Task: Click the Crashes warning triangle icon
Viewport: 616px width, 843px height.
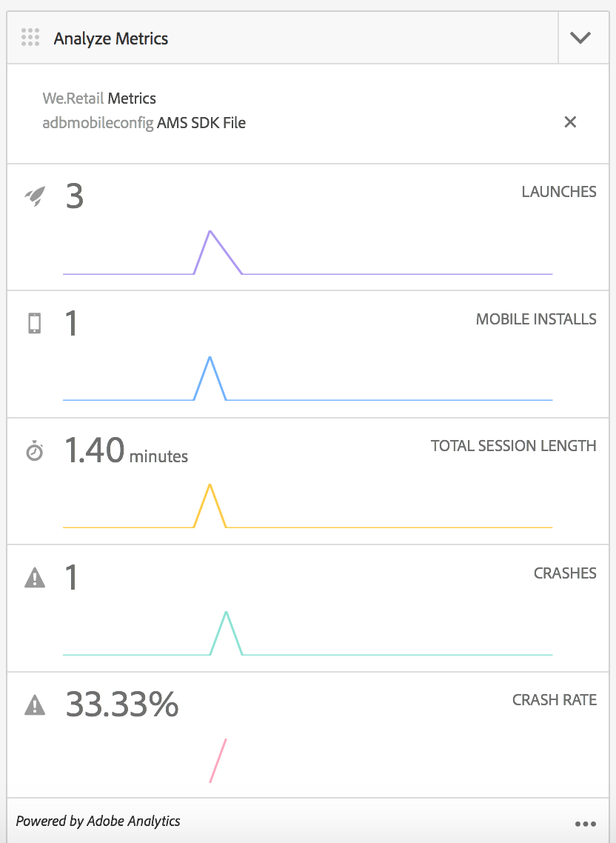Action: [x=34, y=578]
